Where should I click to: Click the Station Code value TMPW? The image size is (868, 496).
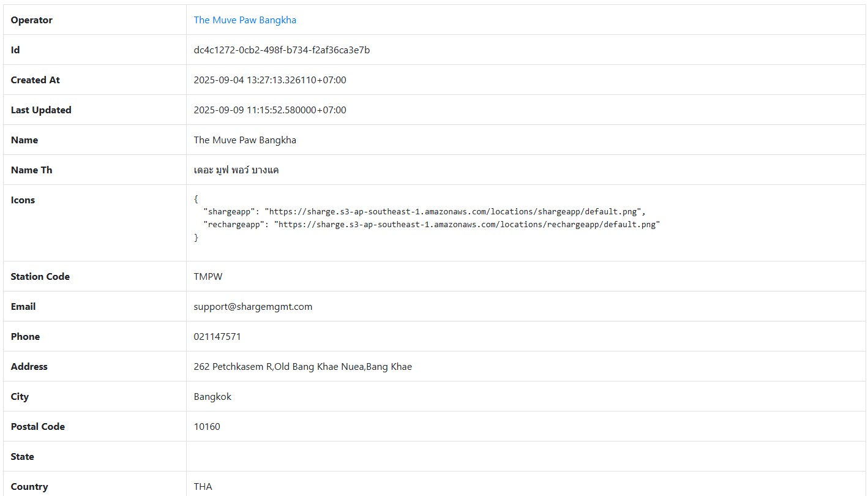point(208,277)
